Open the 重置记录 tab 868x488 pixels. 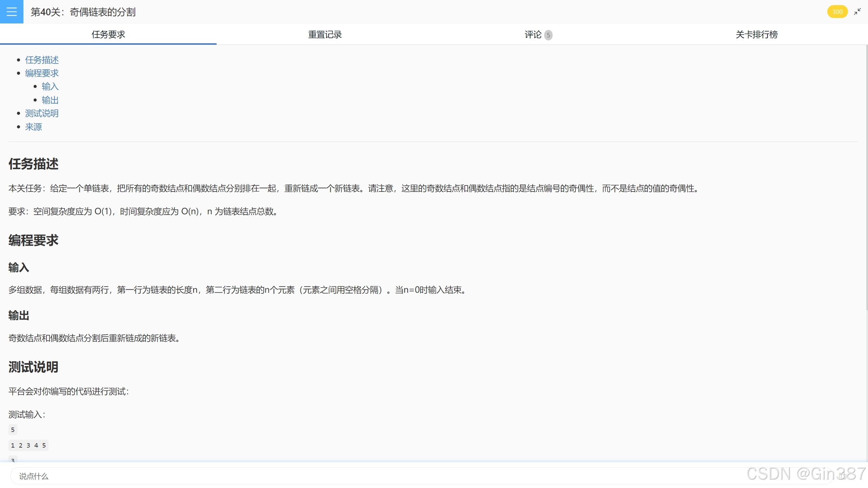coord(325,34)
